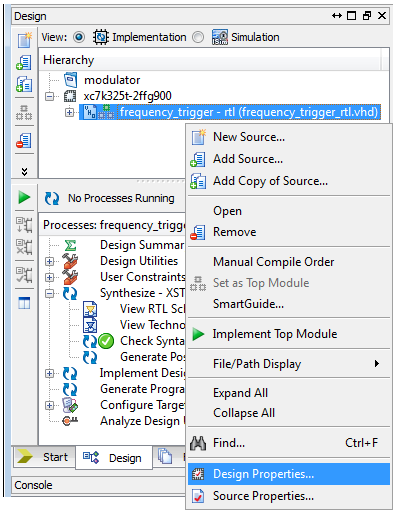
Task: Open SmartGuide... from context menu
Action: point(289,304)
